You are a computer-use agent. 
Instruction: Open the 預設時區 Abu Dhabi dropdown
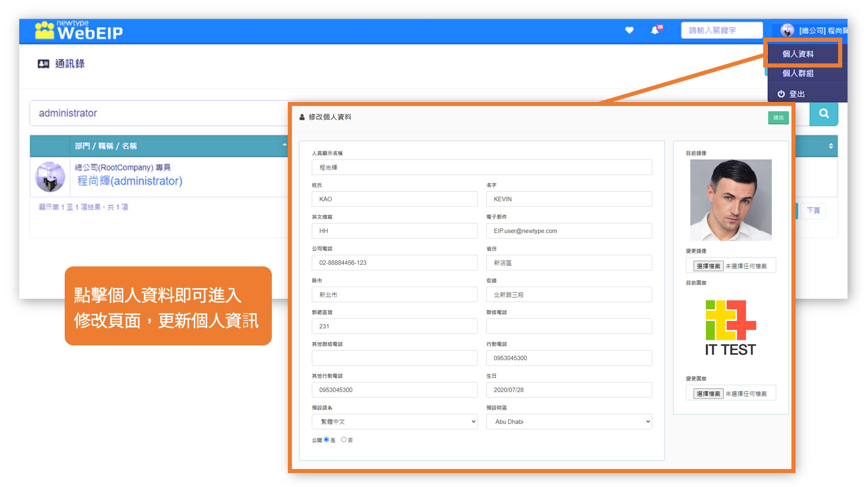tap(569, 422)
